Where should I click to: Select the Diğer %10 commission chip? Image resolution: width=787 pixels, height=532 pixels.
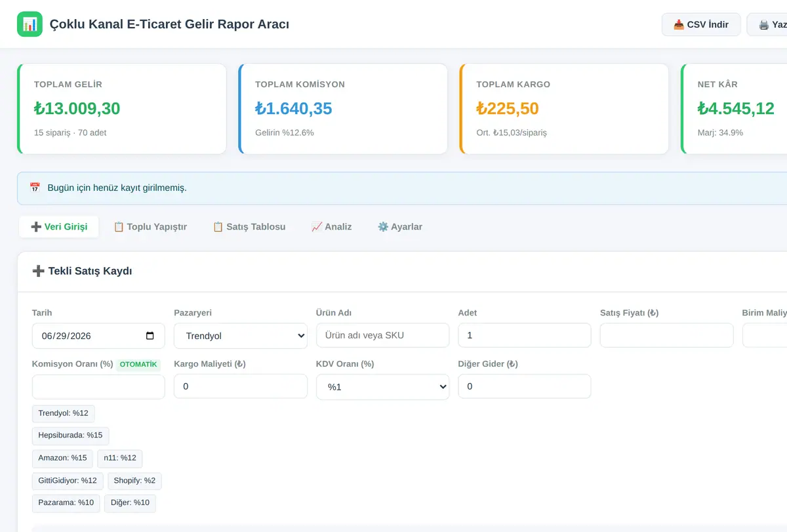pyautogui.click(x=131, y=503)
